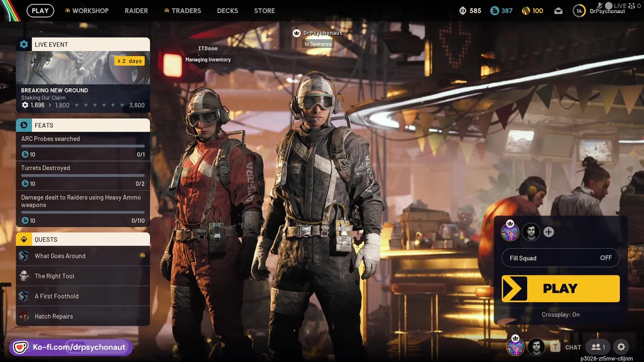Click the bottom bar teammate avatar
The width and height of the screenshot is (644, 362).
pos(536,347)
